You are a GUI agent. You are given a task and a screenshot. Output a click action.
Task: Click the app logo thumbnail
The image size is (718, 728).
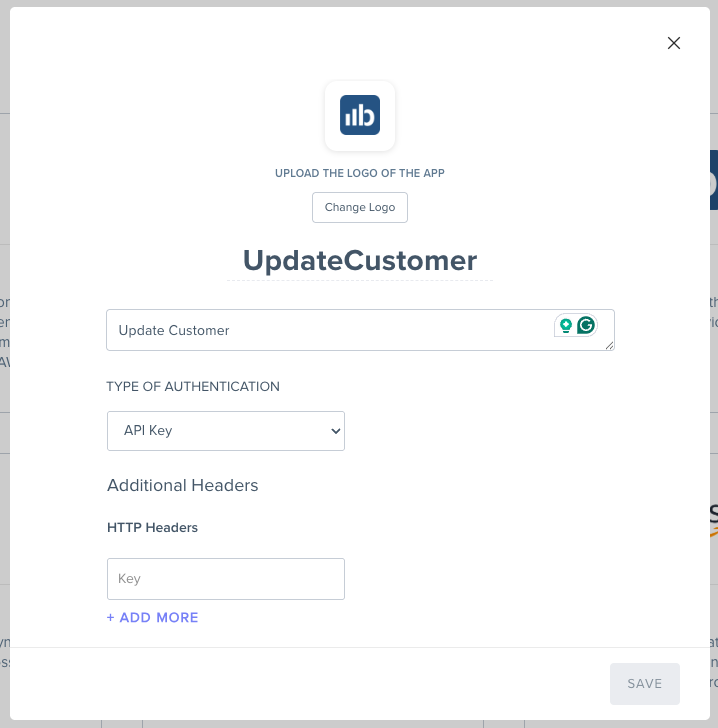click(360, 116)
